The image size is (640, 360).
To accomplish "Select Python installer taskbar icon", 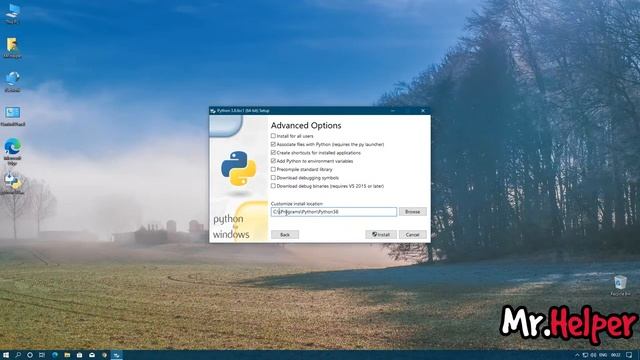I will [116, 355].
